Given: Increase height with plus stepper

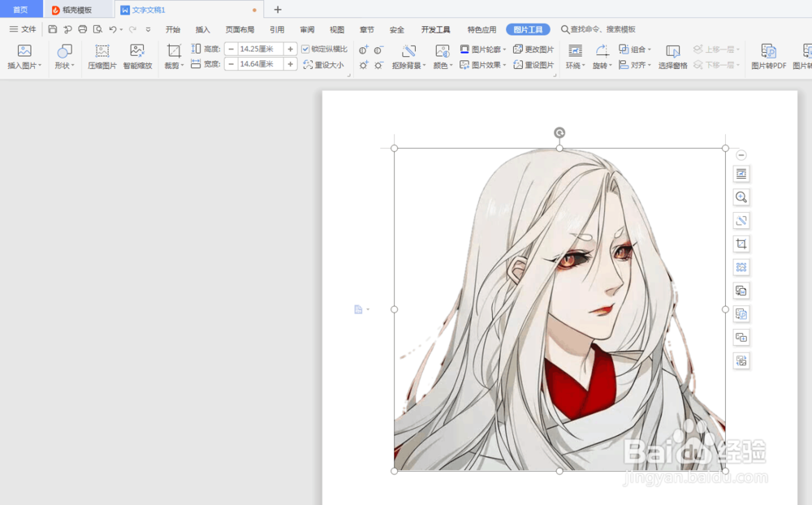Looking at the screenshot, I should (x=291, y=49).
